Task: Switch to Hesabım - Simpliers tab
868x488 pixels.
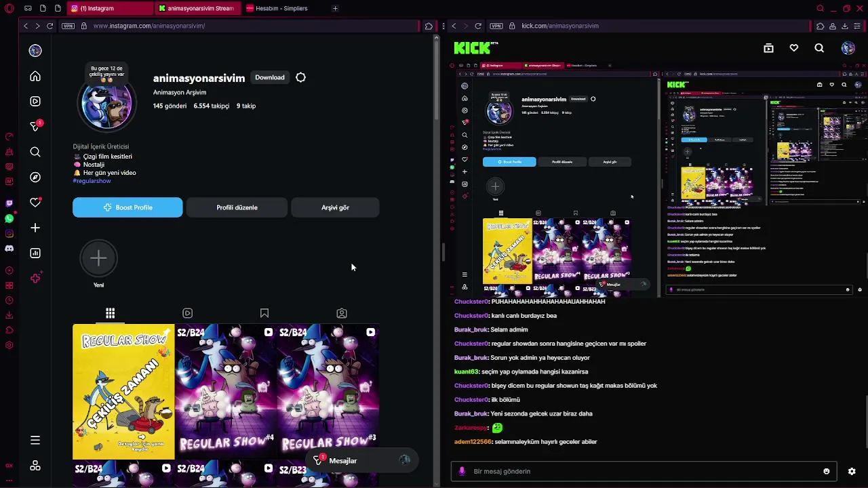Action: tap(281, 8)
